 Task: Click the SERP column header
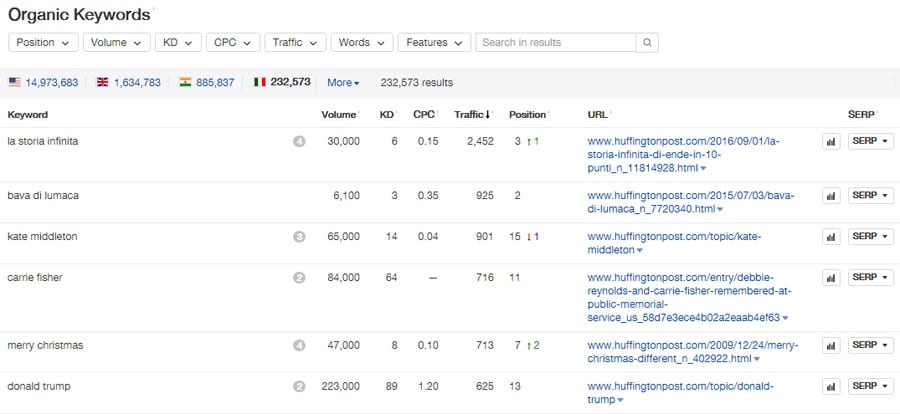pos(861,115)
